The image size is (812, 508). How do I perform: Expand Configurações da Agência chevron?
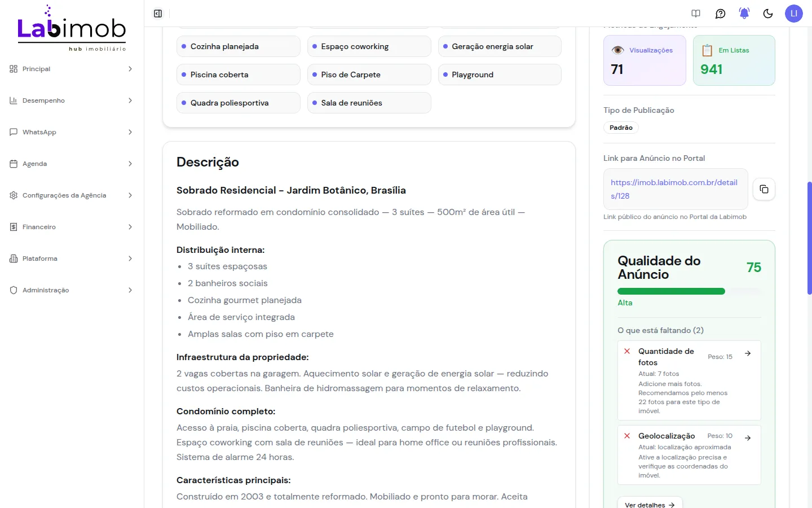point(130,195)
